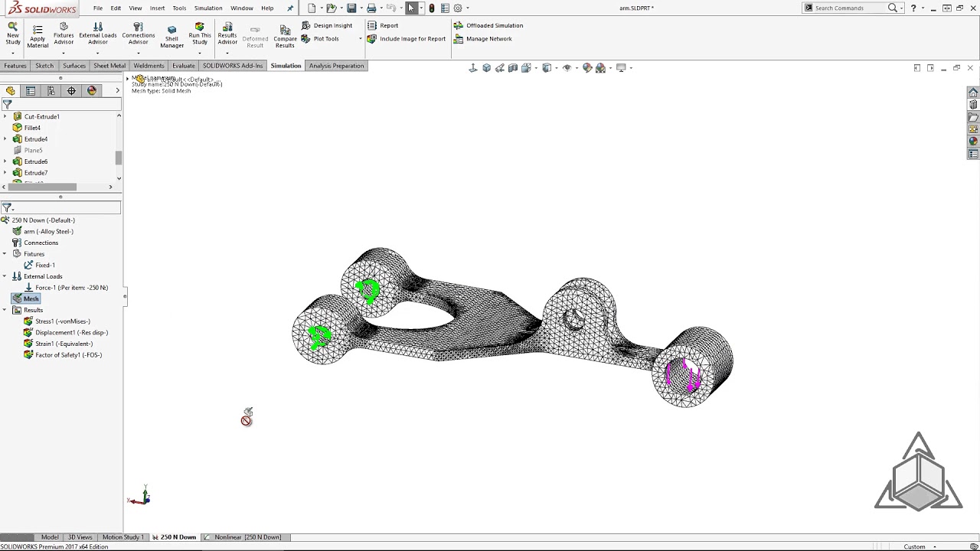
Task: Click the Edit Appearance sphere icon
Action: point(587,67)
